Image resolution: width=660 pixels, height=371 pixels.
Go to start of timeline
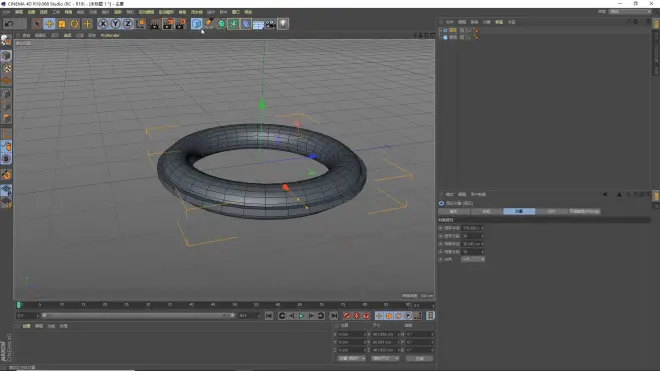[269, 316]
